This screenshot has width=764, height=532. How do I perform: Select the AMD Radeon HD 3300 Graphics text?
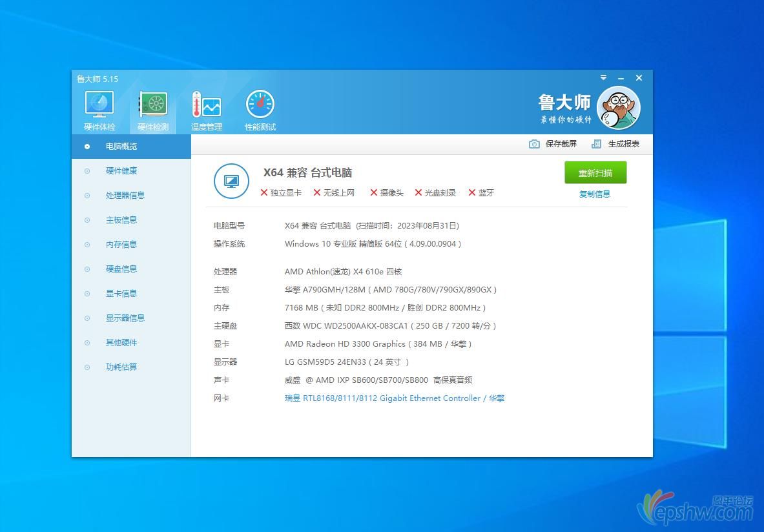coord(378,344)
